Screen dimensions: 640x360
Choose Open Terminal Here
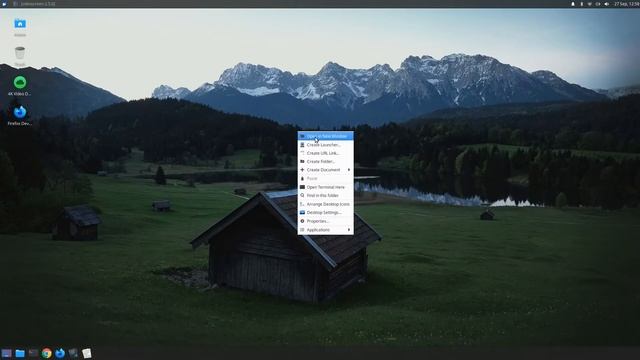tap(325, 187)
